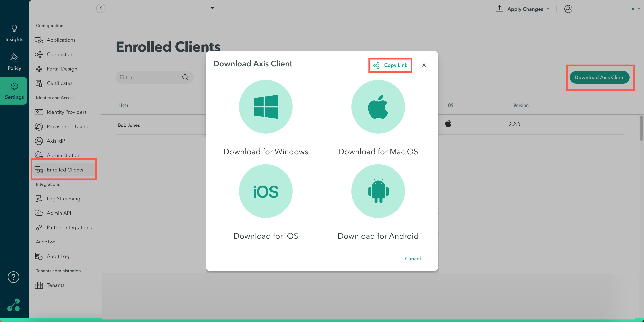This screenshot has width=644, height=322.
Task: Open Applications settings
Action: click(61, 40)
